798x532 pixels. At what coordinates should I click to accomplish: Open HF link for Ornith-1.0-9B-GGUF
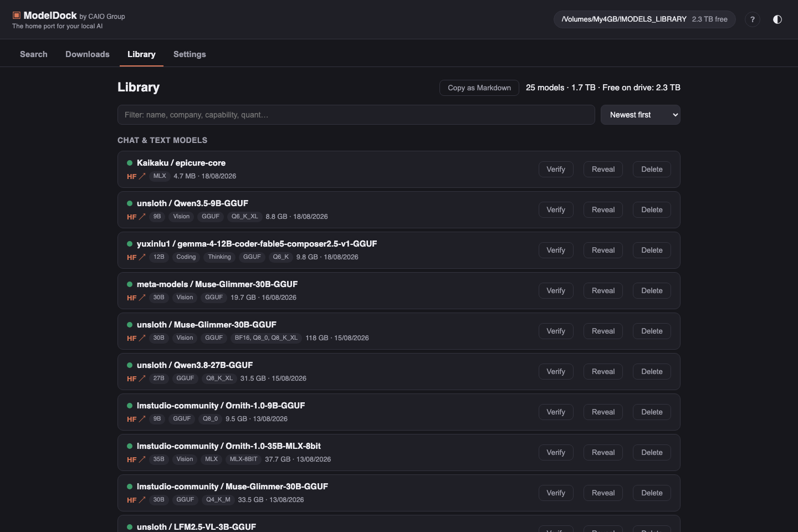136,419
